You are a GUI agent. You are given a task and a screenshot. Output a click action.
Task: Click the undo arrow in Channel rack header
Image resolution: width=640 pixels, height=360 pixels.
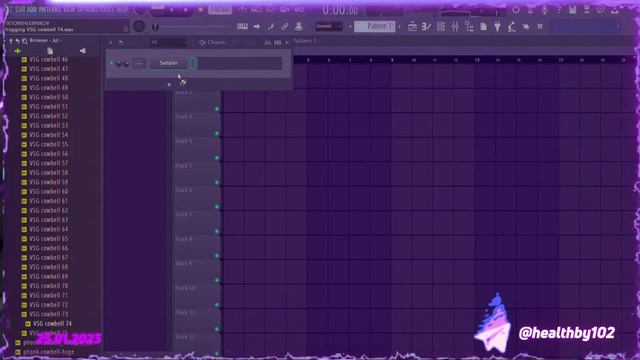point(121,42)
